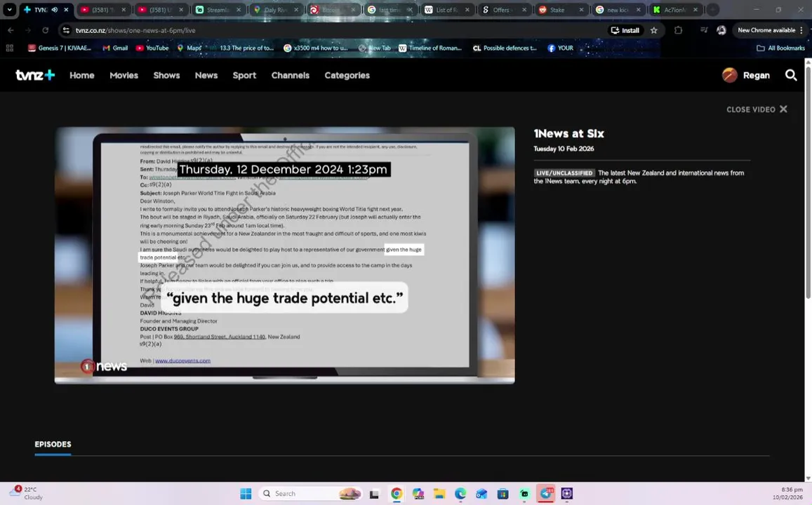The height and width of the screenshot is (505, 812).
Task: Go back with the browser back arrow
Action: pyautogui.click(x=11, y=30)
